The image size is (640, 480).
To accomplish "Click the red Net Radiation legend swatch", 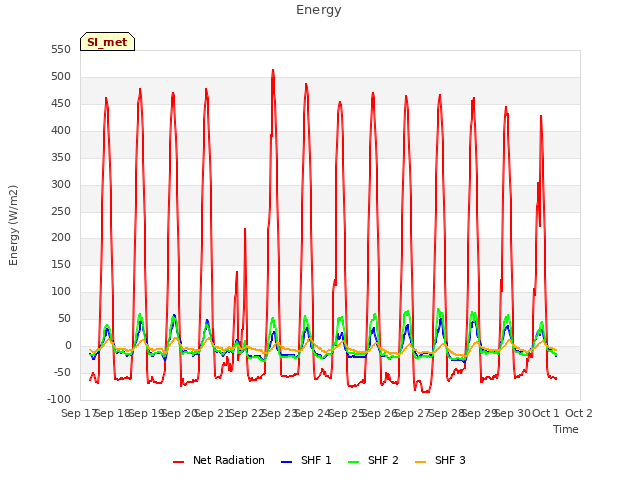I will click(178, 462).
